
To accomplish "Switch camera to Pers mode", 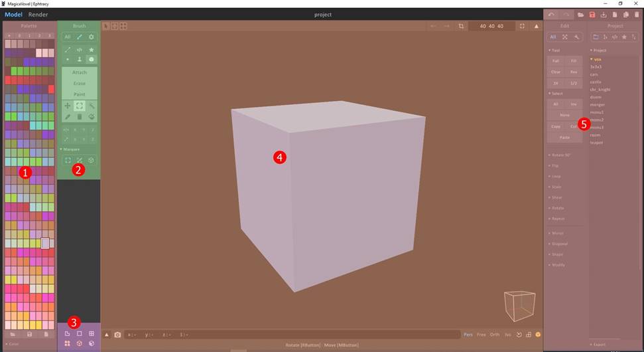I will 468,335.
